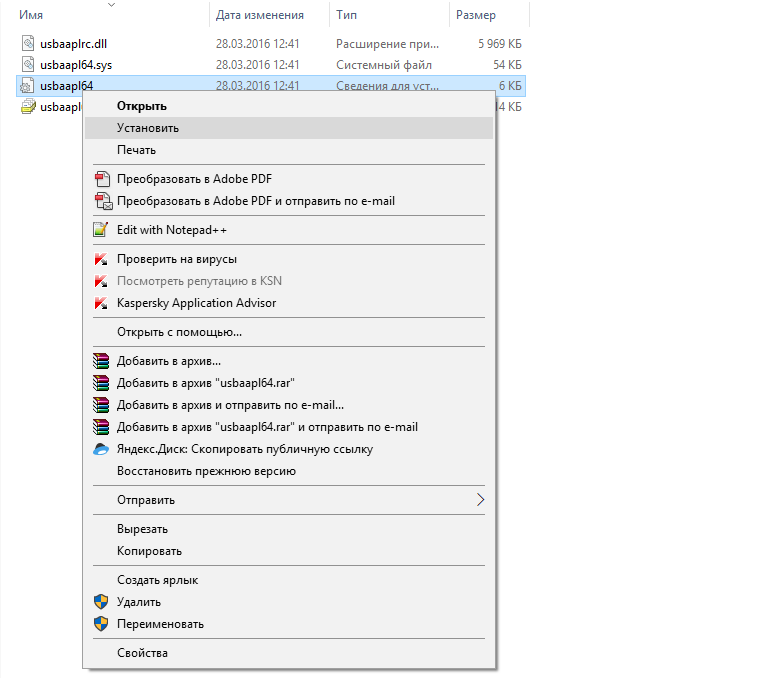Click the shield icon next to Удалить

click(100, 602)
